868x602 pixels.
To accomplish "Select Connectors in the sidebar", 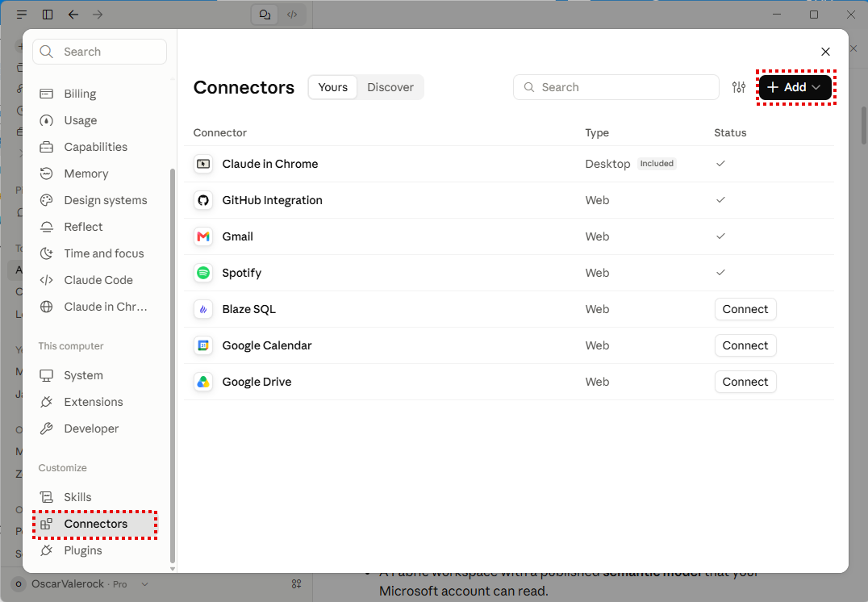I will click(x=95, y=524).
